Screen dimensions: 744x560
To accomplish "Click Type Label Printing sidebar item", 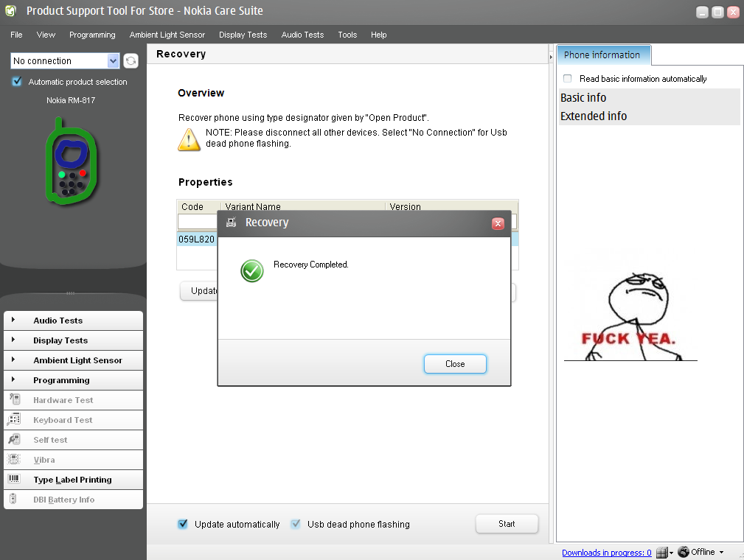I will point(73,480).
